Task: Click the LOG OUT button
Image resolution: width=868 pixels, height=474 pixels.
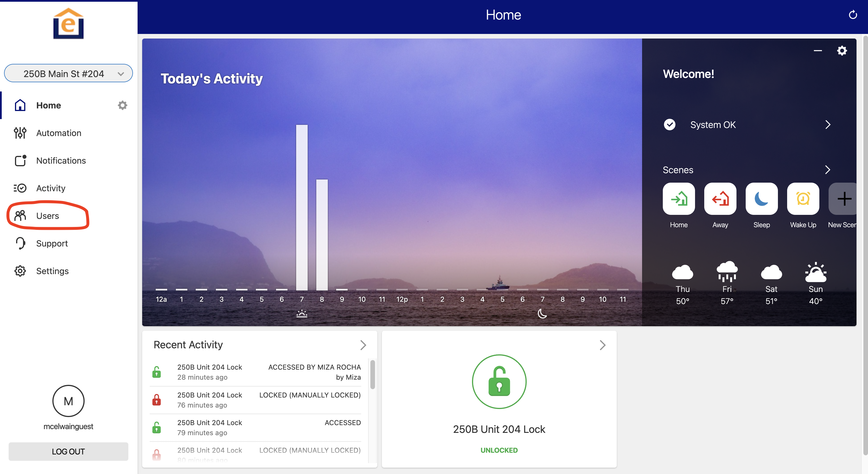Action: (68, 452)
